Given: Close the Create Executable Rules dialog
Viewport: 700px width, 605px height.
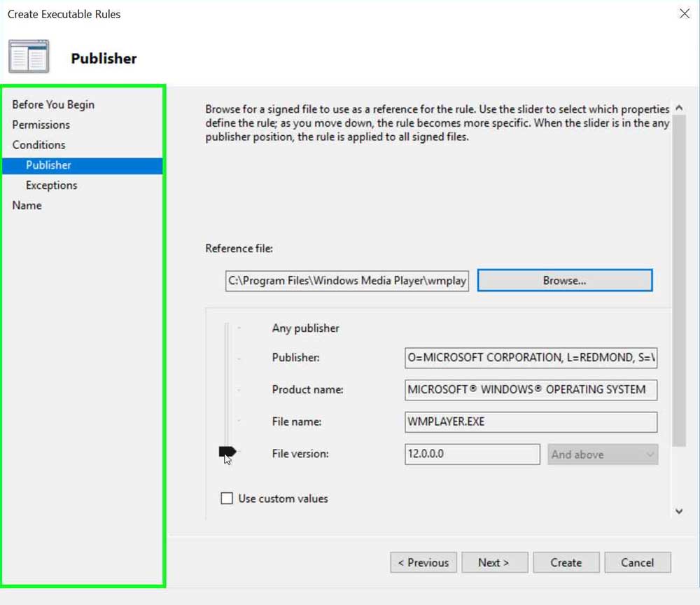Looking at the screenshot, I should pyautogui.click(x=685, y=14).
